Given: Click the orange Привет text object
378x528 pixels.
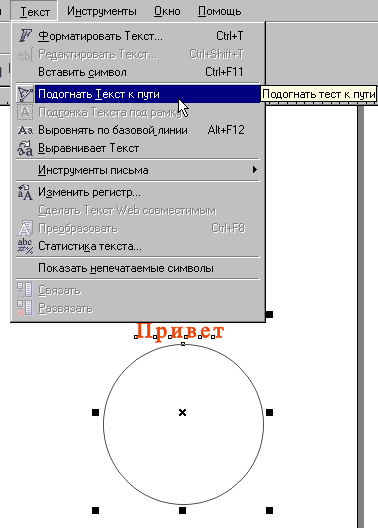Looking at the screenshot, I should click(180, 331).
